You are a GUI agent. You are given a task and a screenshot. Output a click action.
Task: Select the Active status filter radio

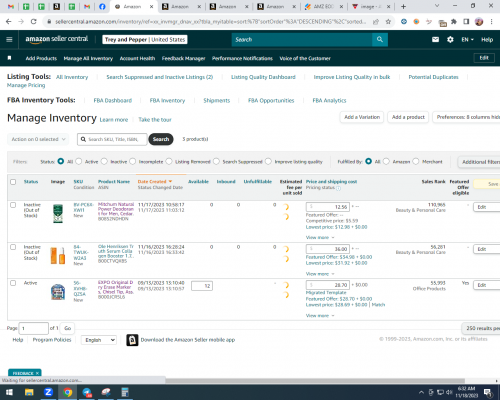[79, 161]
